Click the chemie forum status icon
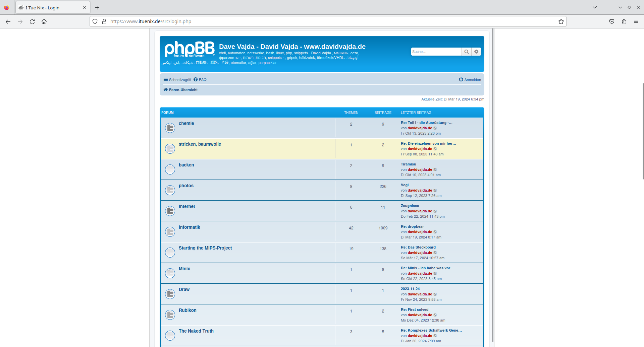 (x=170, y=128)
